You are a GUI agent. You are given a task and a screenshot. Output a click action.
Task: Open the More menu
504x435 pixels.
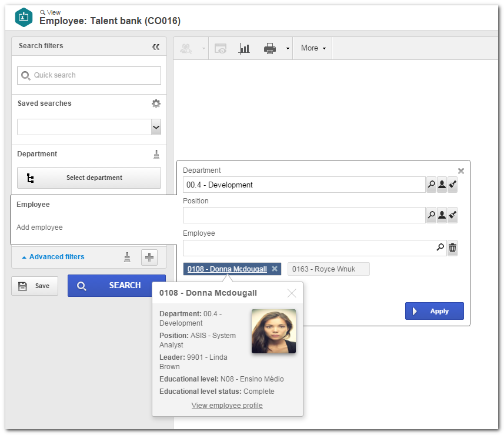[x=313, y=48]
